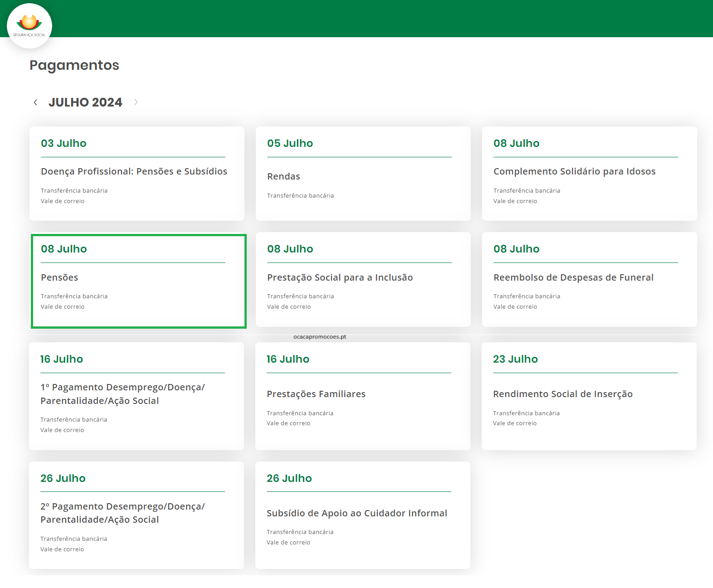
Task: Click the 05 Julho date heading
Action: [x=290, y=143]
